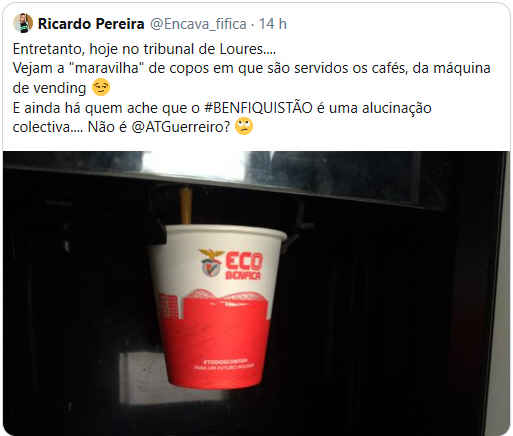The image size is (513, 436).
Task: Click the quoted word "maravilha"
Action: tap(107, 68)
